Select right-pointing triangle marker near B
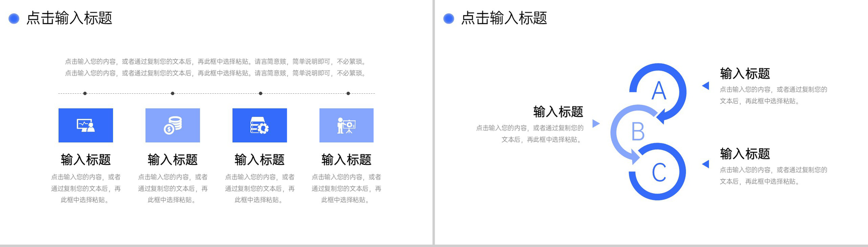The image size is (868, 247). pos(596,124)
